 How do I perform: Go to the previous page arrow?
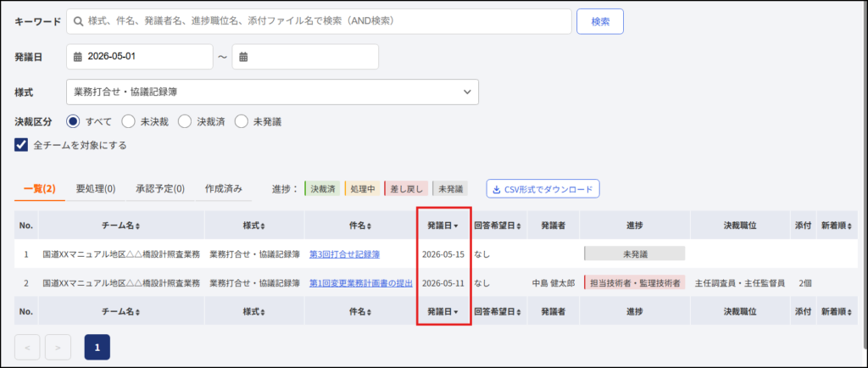coord(28,348)
